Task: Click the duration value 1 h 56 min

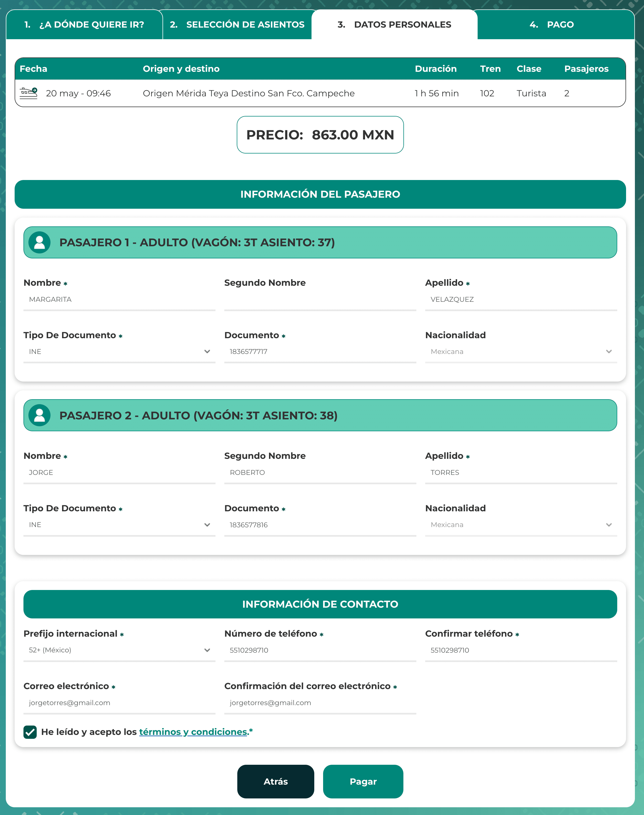Action: (437, 93)
